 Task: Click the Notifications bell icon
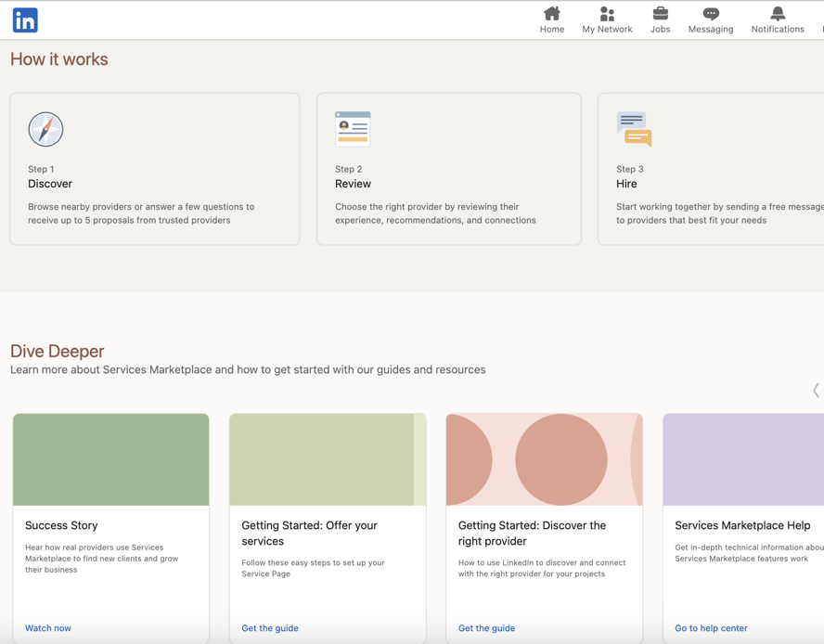[777, 13]
